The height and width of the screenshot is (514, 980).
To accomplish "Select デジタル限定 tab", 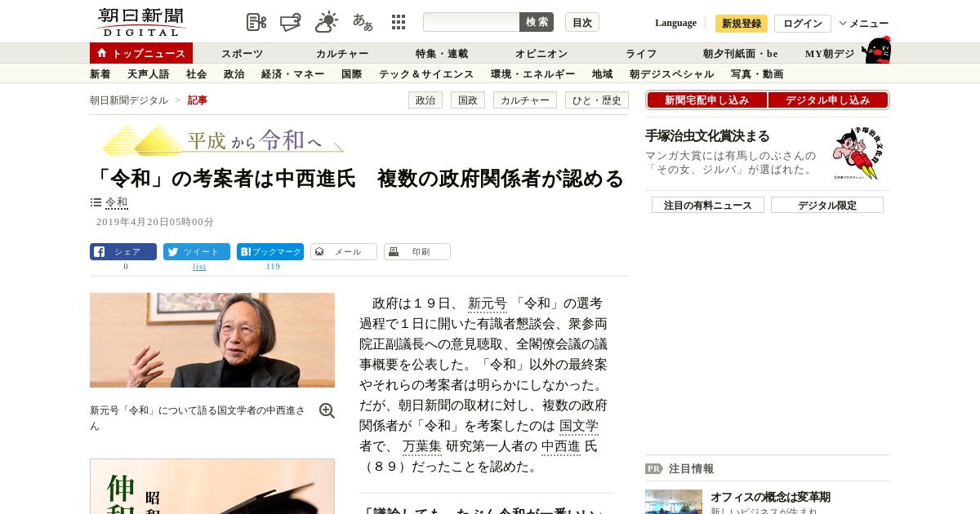I will pos(827,205).
